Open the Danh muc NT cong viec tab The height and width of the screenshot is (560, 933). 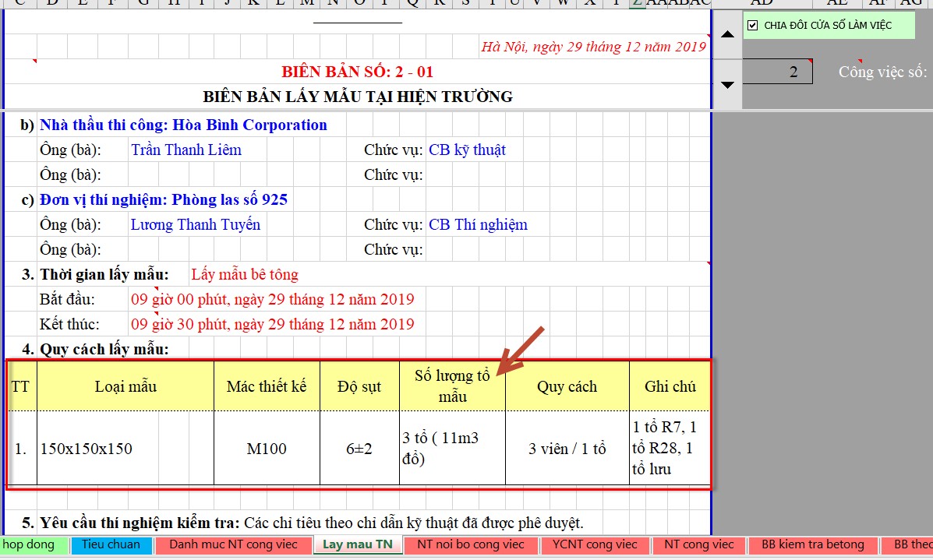tap(233, 544)
